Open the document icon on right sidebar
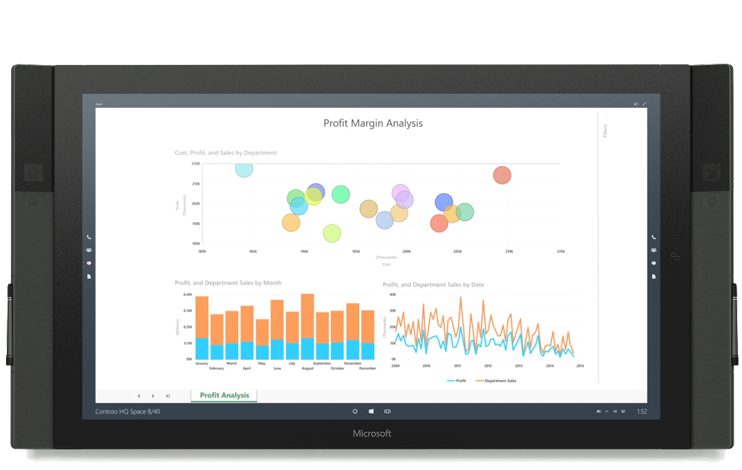Image resolution: width=742 pixels, height=470 pixels. [653, 276]
